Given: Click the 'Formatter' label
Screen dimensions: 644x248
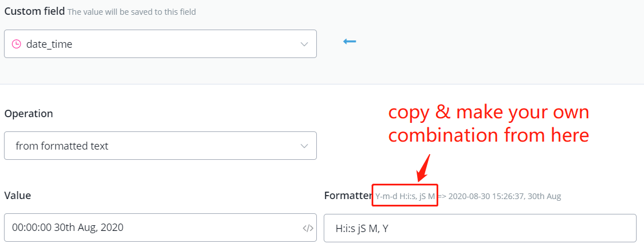Looking at the screenshot, I should click(x=348, y=196).
